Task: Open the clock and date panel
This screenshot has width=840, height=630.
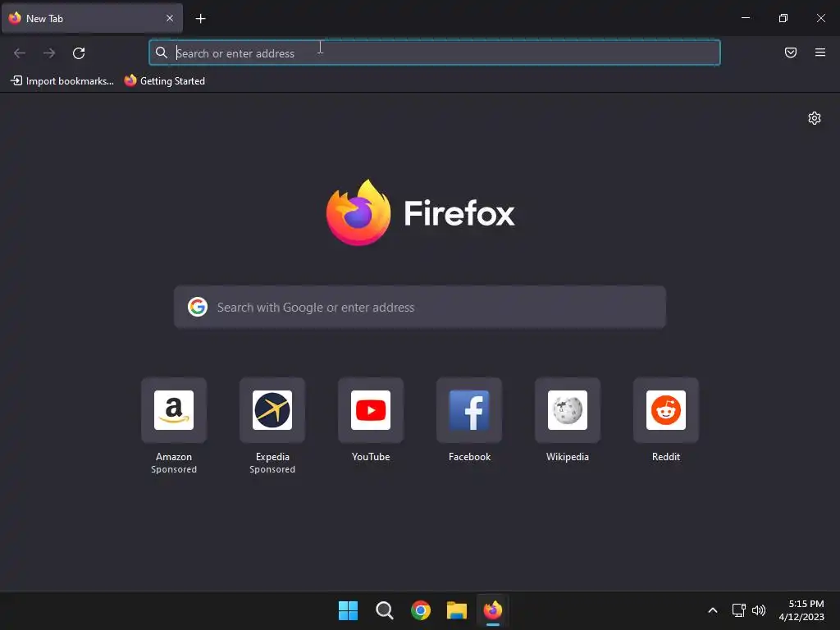Action: click(x=801, y=610)
